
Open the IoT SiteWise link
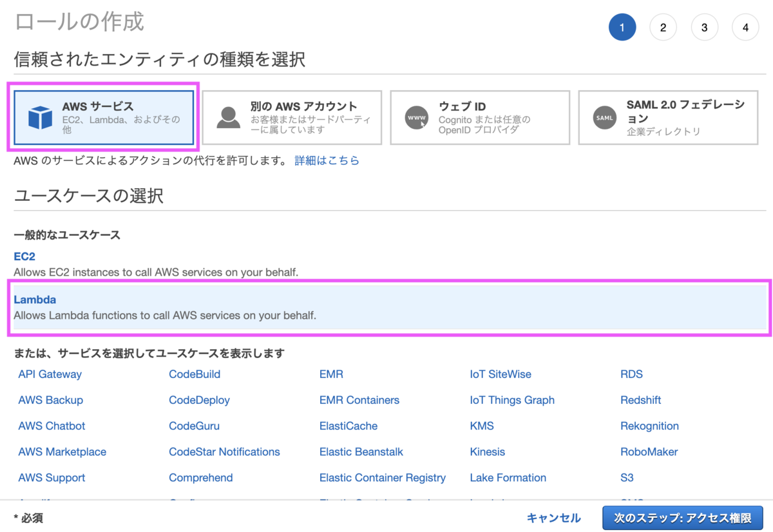click(501, 374)
